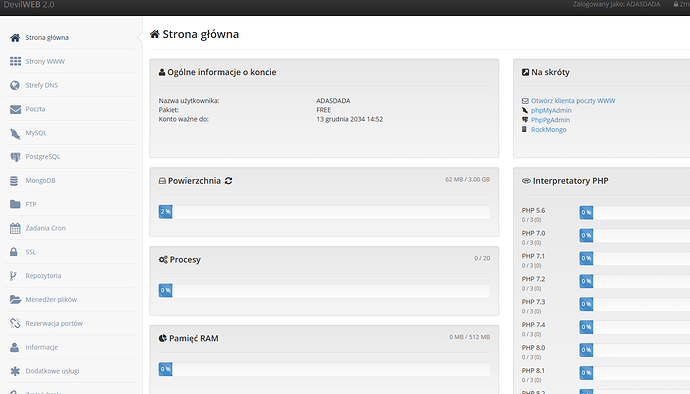This screenshot has height=394, width=690.
Task: Open the phpMyAdmin link
Action: click(x=551, y=110)
